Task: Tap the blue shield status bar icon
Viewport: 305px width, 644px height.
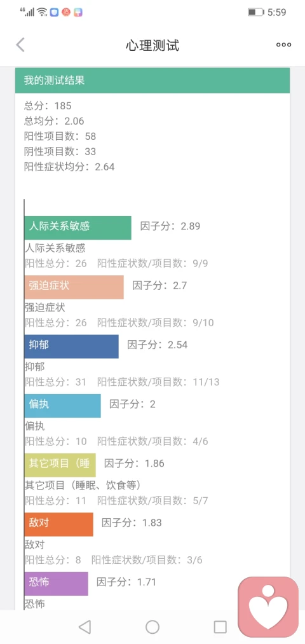Action: (x=54, y=12)
